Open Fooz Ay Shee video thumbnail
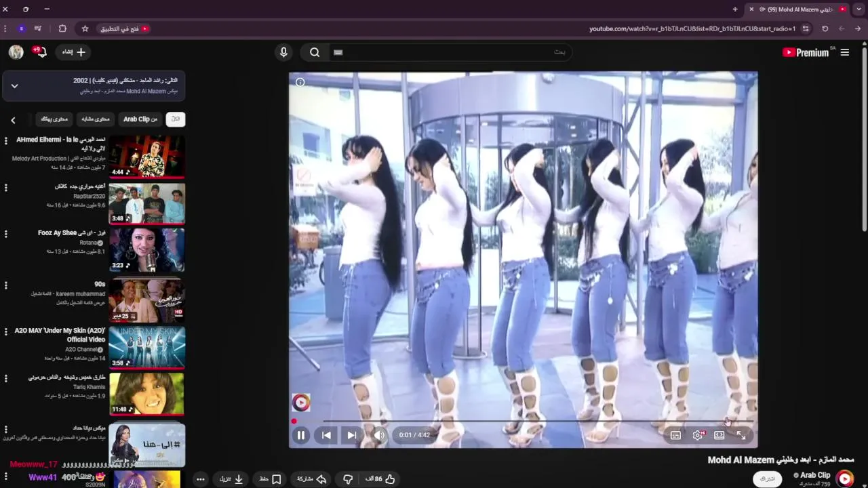The image size is (868, 488). (146, 250)
